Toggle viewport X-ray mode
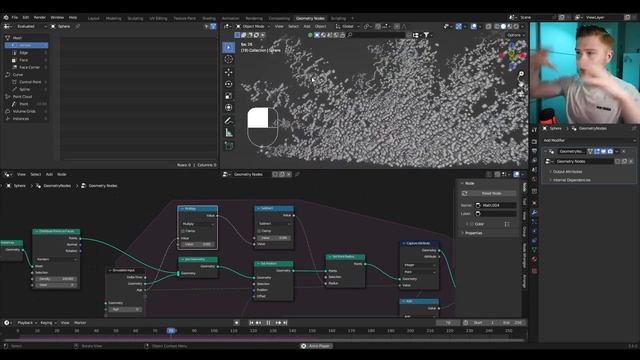Viewport: 640px width, 360px height. (489, 27)
